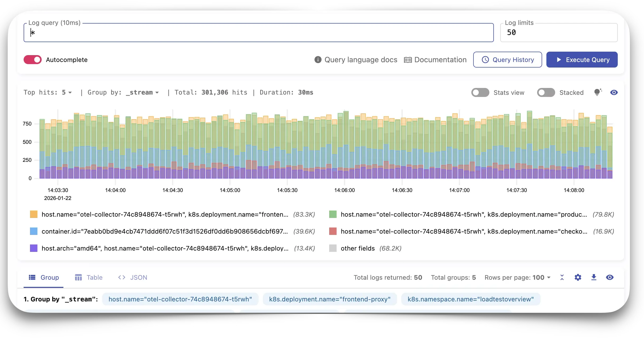
Task: Click eye icon in logs toolbar
Action: (610, 277)
